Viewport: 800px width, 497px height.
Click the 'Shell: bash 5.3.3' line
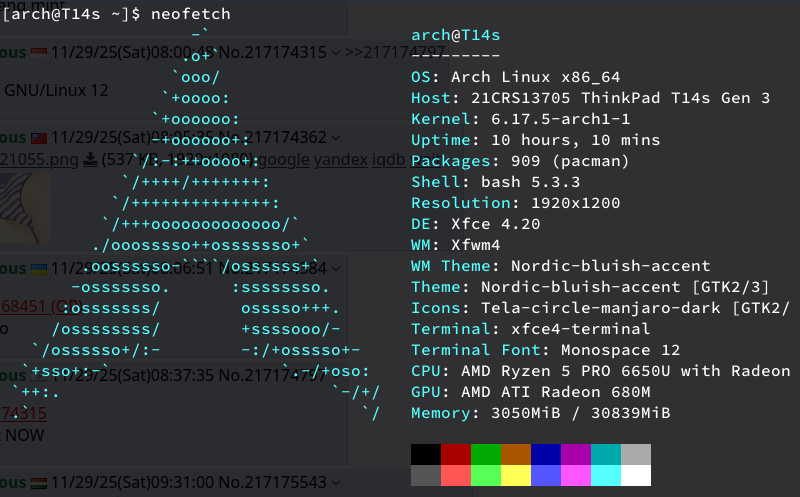tap(496, 182)
